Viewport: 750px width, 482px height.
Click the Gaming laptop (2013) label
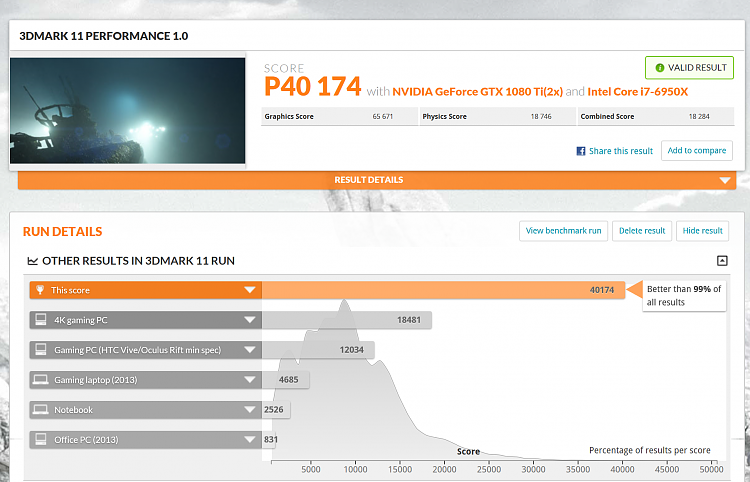point(95,380)
